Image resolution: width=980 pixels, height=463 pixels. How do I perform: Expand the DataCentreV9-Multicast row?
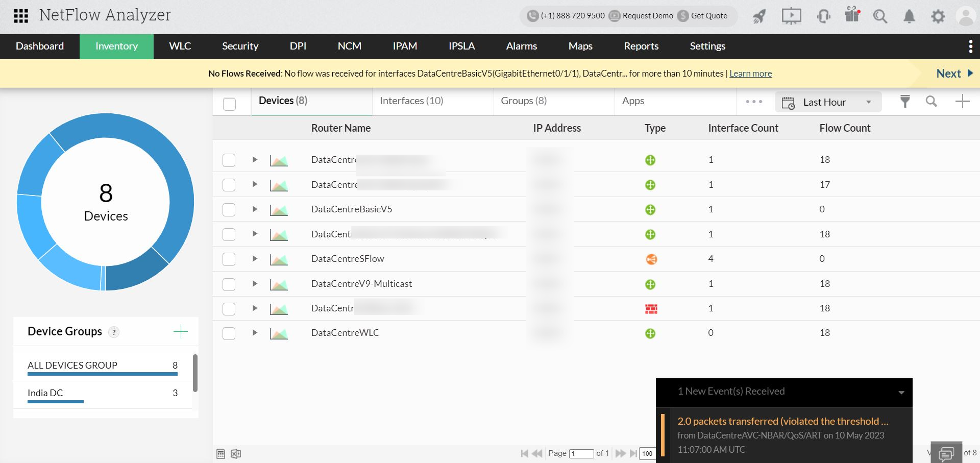(x=255, y=283)
